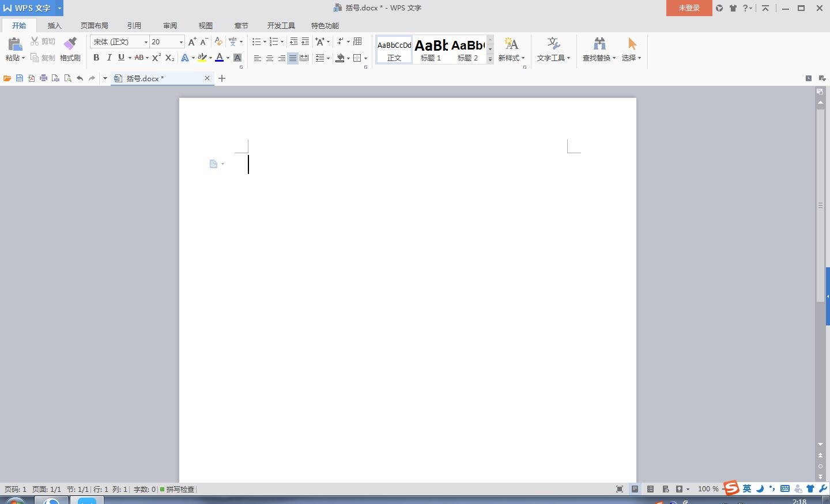The height and width of the screenshot is (504, 830).
Task: Toggle italic formatting
Action: [x=109, y=58]
